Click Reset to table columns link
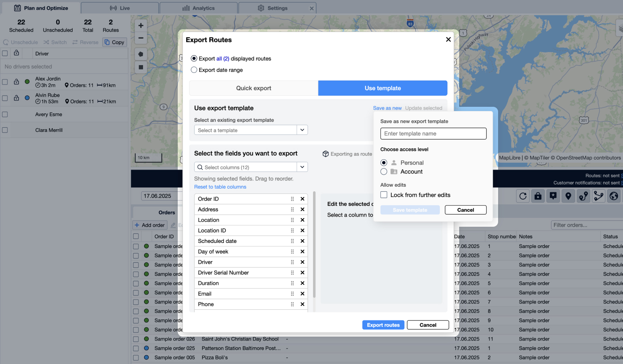The height and width of the screenshot is (364, 623). click(220, 187)
